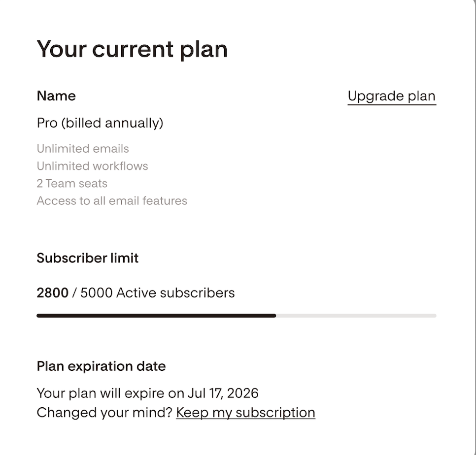Viewport: 476px width, 455px height.
Task: Click the "2 Team seats" feature line
Action: (72, 183)
